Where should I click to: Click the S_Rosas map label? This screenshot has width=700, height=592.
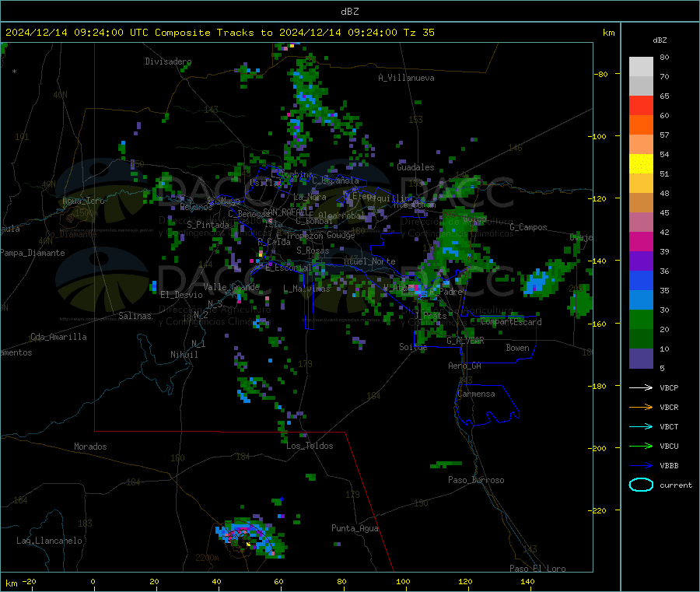[x=313, y=250]
